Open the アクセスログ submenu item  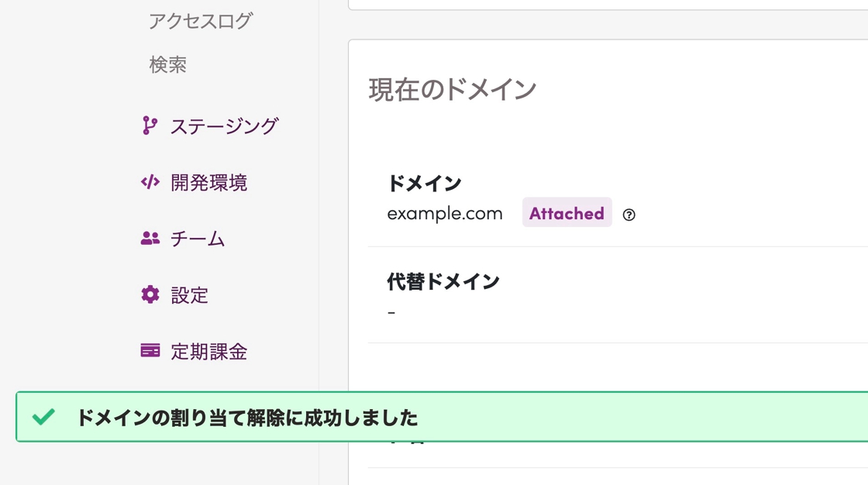(x=201, y=21)
